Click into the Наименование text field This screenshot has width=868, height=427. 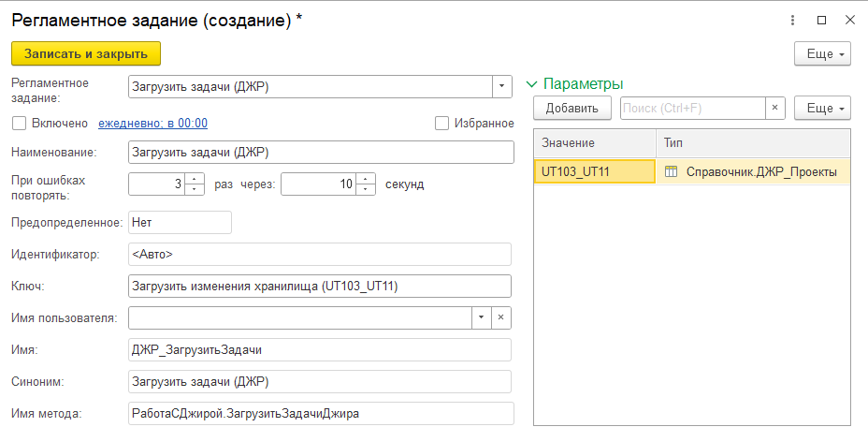(321, 152)
